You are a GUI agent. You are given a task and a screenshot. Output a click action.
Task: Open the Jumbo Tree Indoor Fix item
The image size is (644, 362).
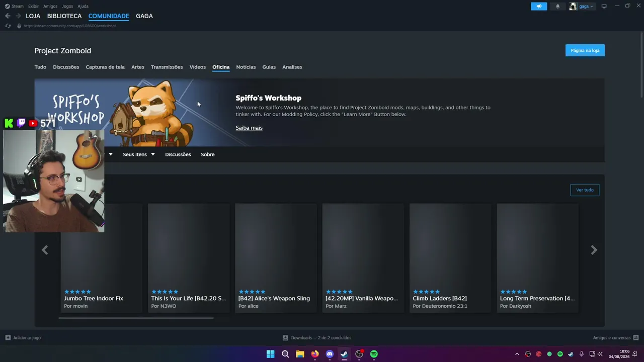click(102, 258)
